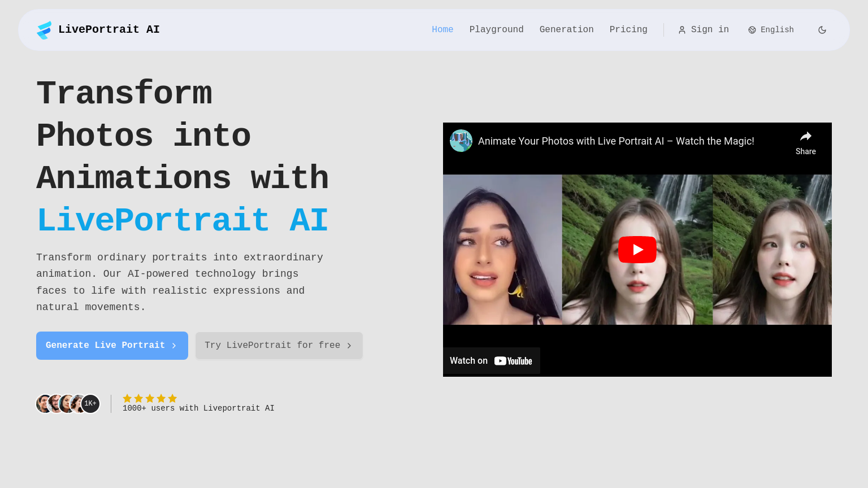This screenshot has height=488, width=868.
Task: Click the globe icon beside English
Action: [x=752, y=29]
